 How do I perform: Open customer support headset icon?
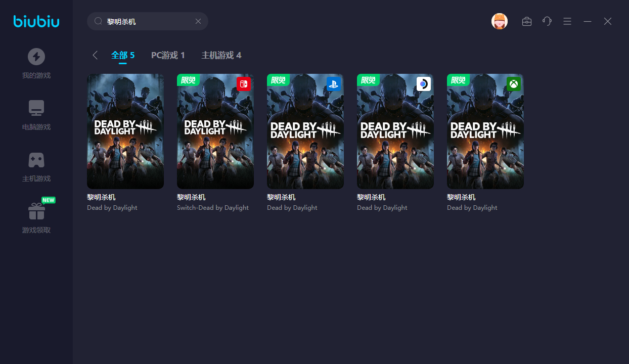[547, 21]
